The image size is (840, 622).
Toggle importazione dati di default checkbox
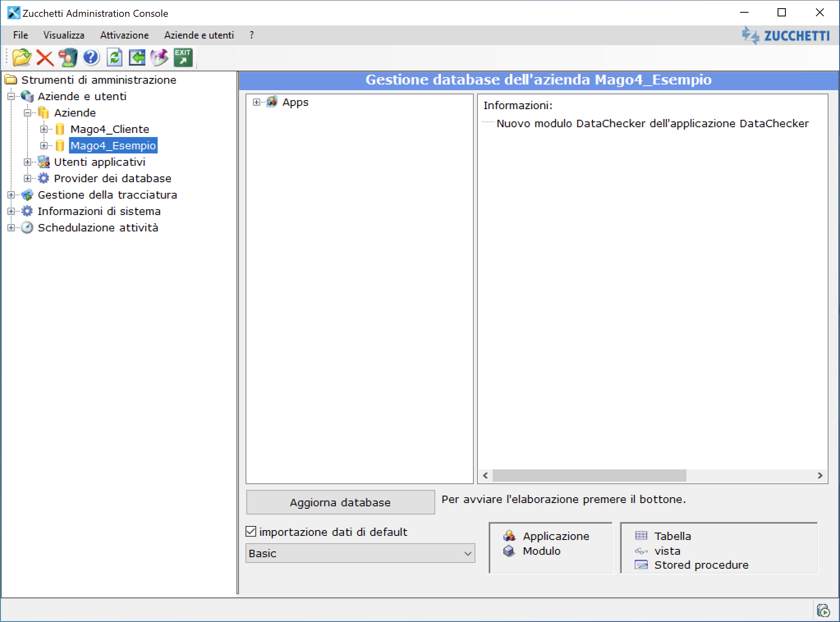(251, 532)
